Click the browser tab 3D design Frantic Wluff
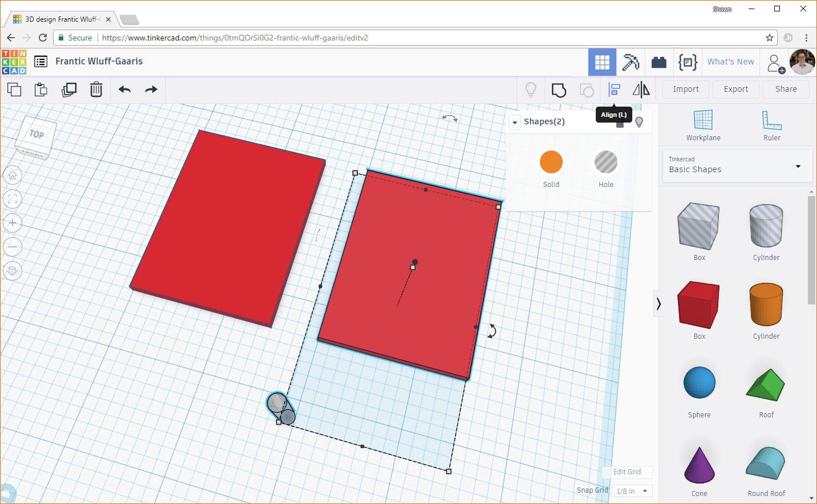The image size is (817, 504). pyautogui.click(x=62, y=19)
